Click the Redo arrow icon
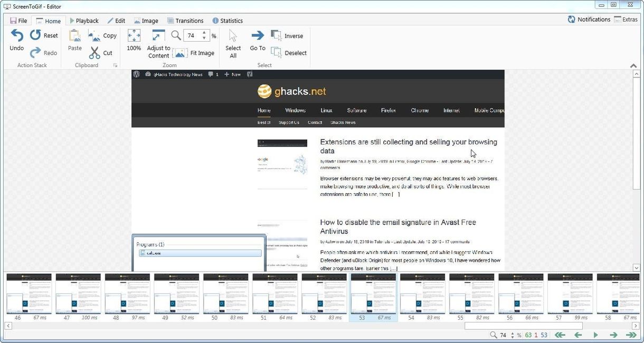 [35, 52]
